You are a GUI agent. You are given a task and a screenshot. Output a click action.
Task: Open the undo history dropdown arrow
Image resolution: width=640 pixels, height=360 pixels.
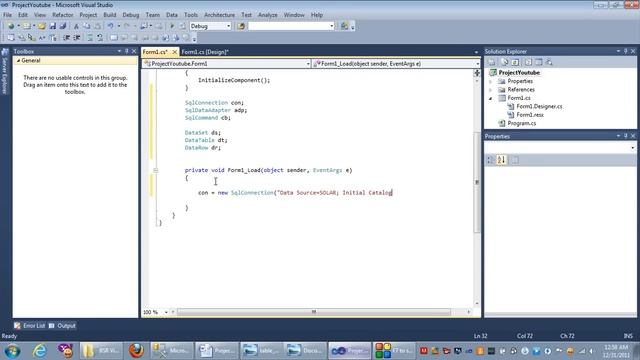point(118,26)
